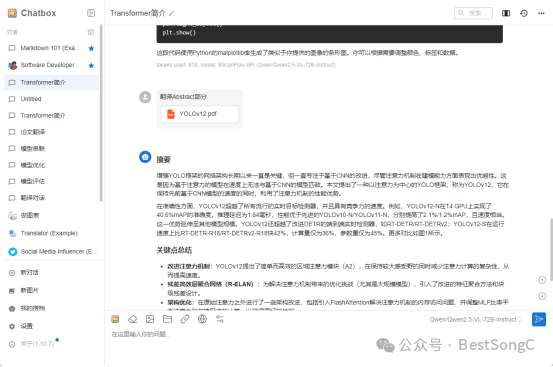The image size is (553, 367).
Task: Toggle the wide layout icon in header
Action: [506, 13]
